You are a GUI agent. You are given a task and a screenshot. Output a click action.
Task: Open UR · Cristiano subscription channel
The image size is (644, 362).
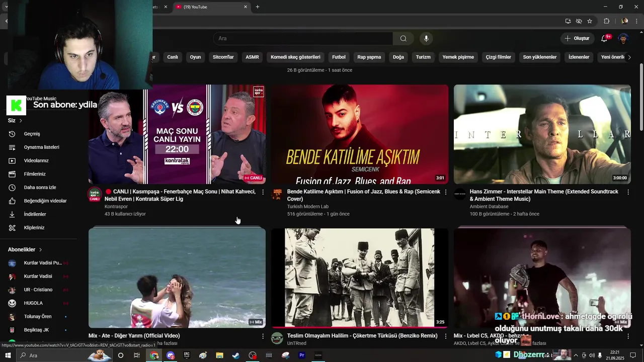pos(40,290)
